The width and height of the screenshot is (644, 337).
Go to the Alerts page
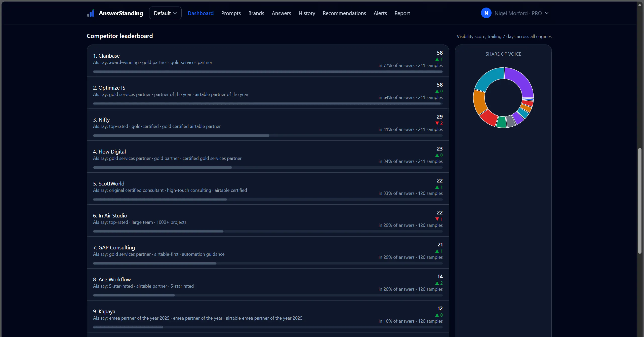coord(380,13)
